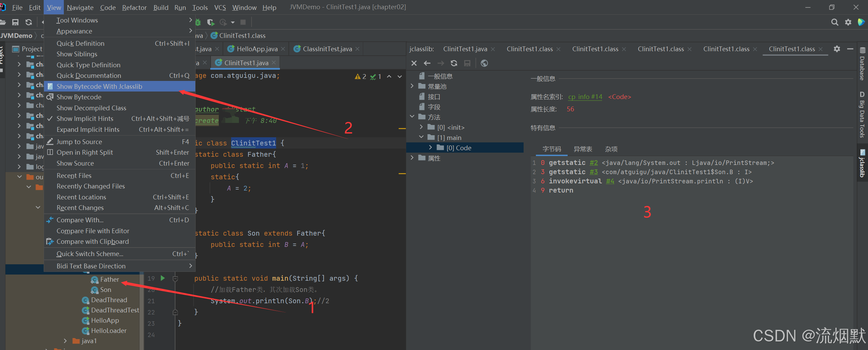Expand the 常量池 tree node
Screen dimensions: 868x350
pos(412,86)
